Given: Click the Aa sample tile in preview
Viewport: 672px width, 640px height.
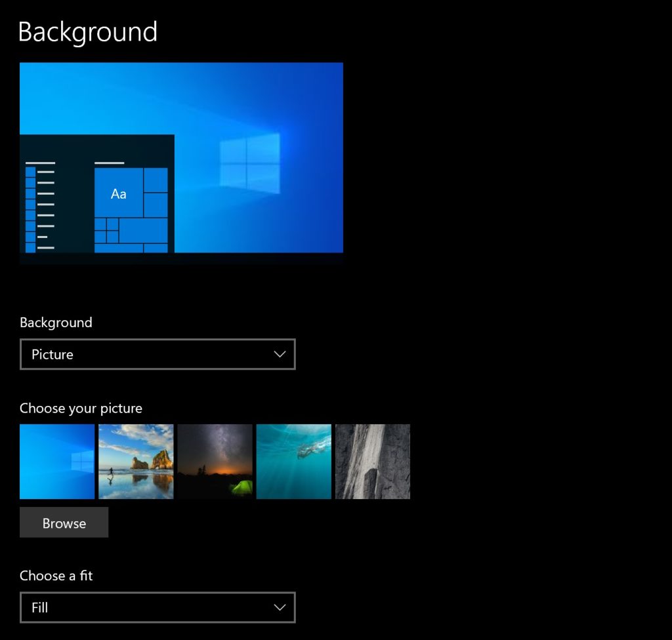Looking at the screenshot, I should (x=118, y=193).
